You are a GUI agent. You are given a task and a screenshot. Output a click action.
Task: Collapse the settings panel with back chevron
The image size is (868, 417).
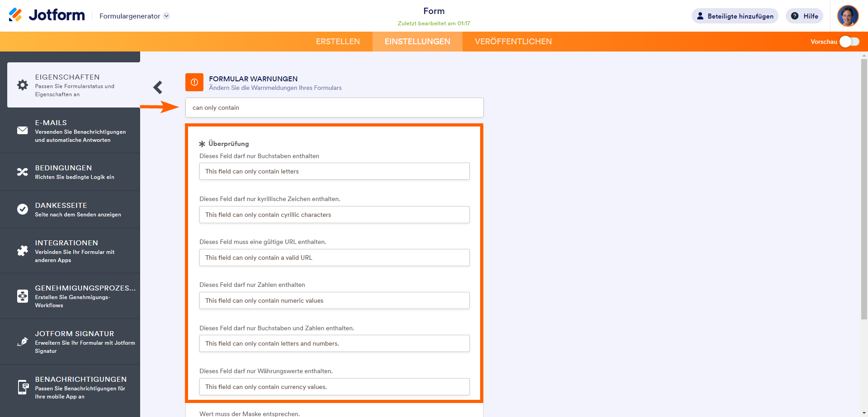point(158,87)
